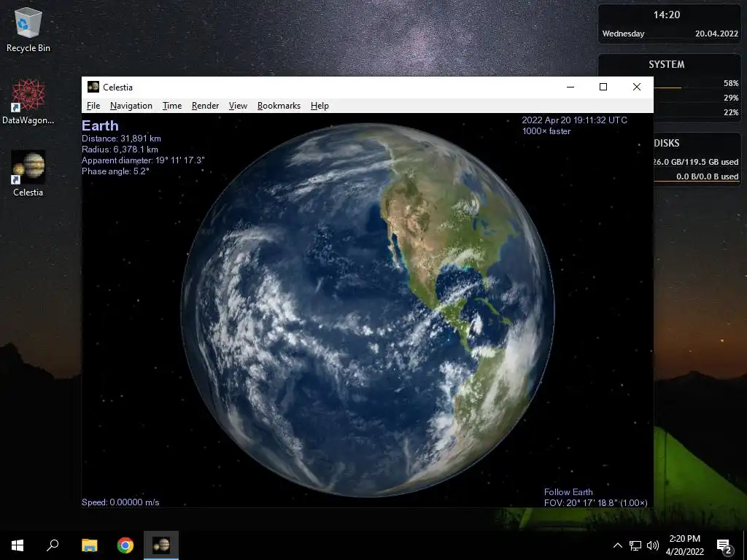
Task: Click the Celestia window title icon
Action: [x=93, y=87]
